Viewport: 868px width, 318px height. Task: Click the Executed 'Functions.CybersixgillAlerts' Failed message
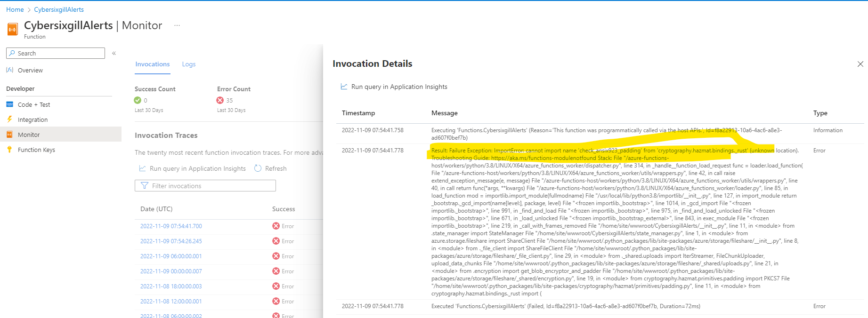click(x=566, y=306)
